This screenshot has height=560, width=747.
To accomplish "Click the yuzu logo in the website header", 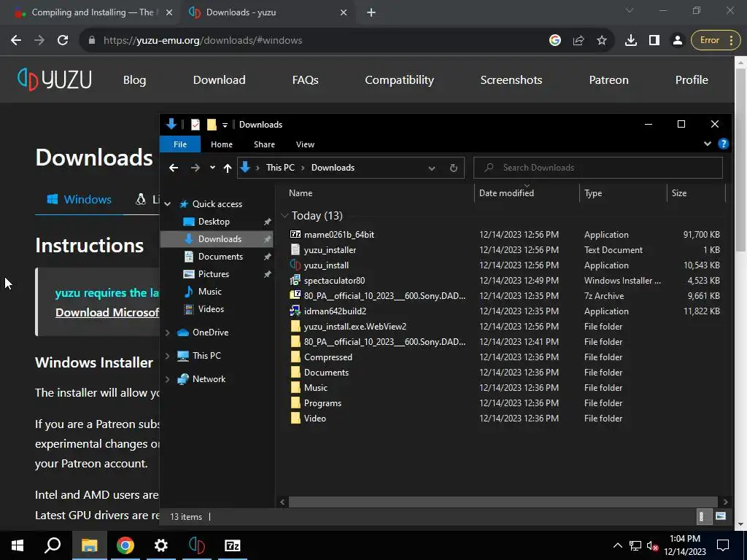I will coord(54,79).
